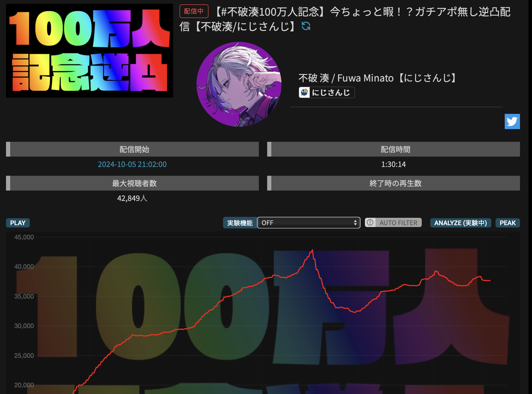Image resolution: width=532 pixels, height=394 pixels.
Task: Click the refresh icon beside stream title
Action: click(x=306, y=26)
